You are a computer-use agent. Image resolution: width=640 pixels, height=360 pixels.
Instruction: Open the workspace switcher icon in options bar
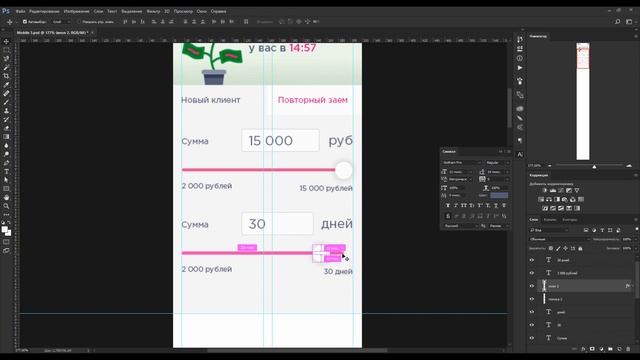coord(629,22)
